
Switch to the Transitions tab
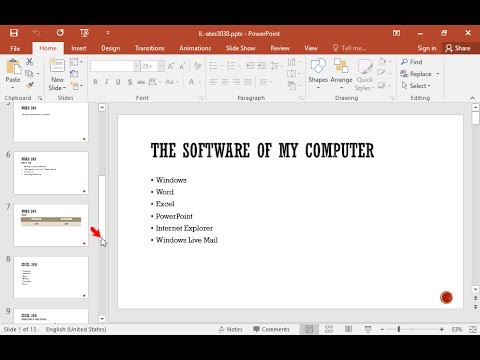click(150, 48)
